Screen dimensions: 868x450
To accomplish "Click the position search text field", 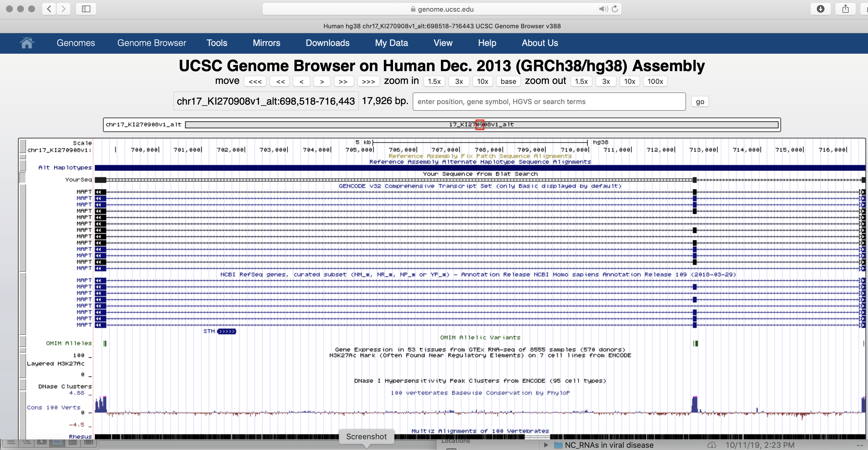I will (549, 102).
